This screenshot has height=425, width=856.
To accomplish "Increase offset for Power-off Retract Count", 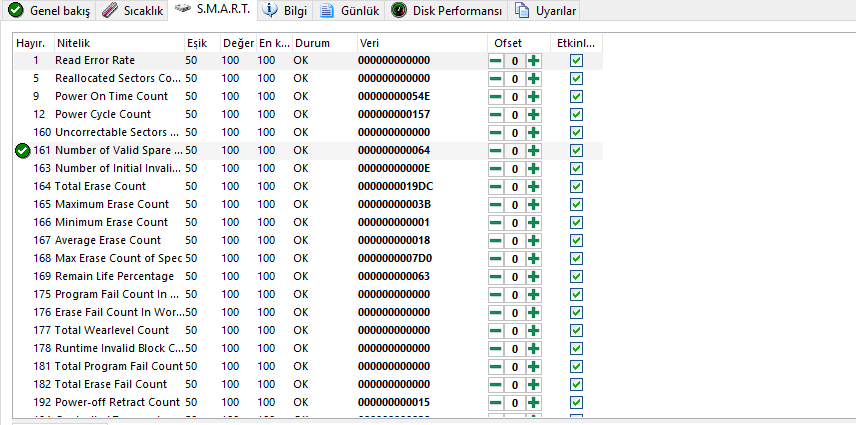I will pos(534,403).
